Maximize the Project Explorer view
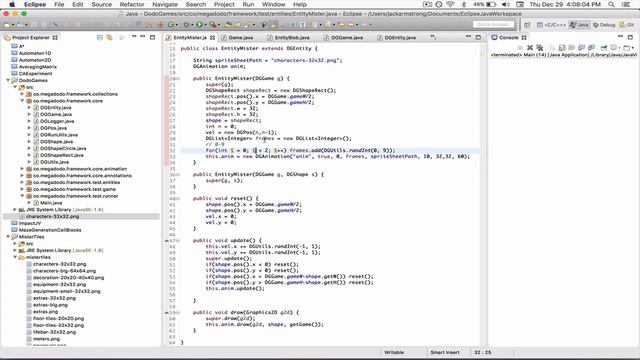The height and width of the screenshot is (360, 640). coord(152,38)
